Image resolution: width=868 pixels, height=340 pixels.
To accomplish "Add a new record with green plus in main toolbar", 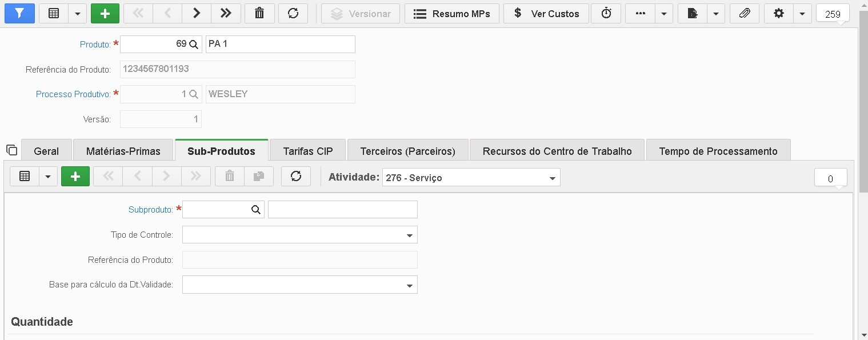I will (105, 13).
